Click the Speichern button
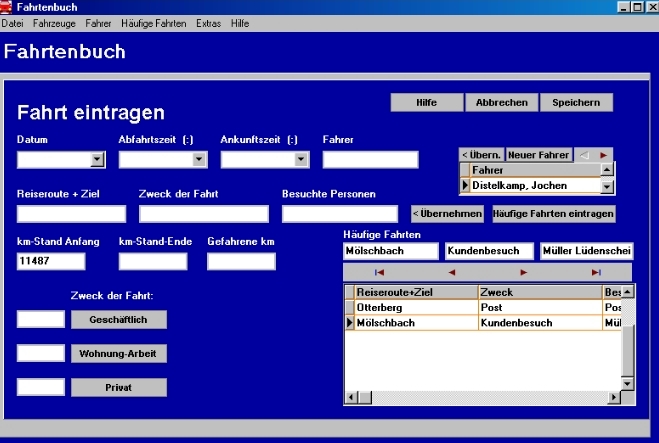This screenshot has height=443, width=659. (576, 103)
